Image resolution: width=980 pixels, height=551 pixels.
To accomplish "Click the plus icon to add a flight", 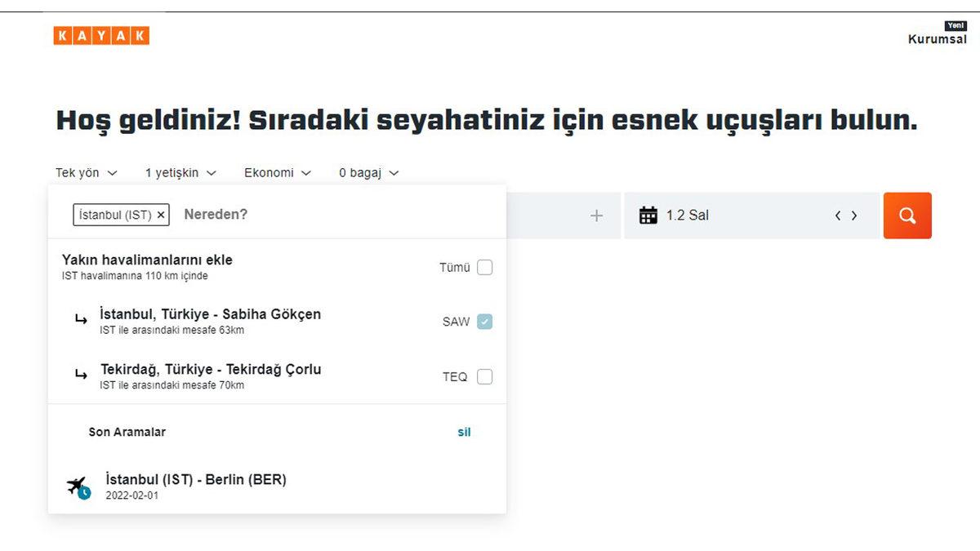I will point(596,215).
